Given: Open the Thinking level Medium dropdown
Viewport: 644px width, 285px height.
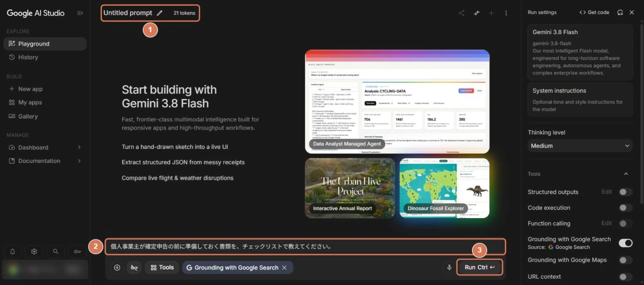Looking at the screenshot, I should (x=580, y=146).
